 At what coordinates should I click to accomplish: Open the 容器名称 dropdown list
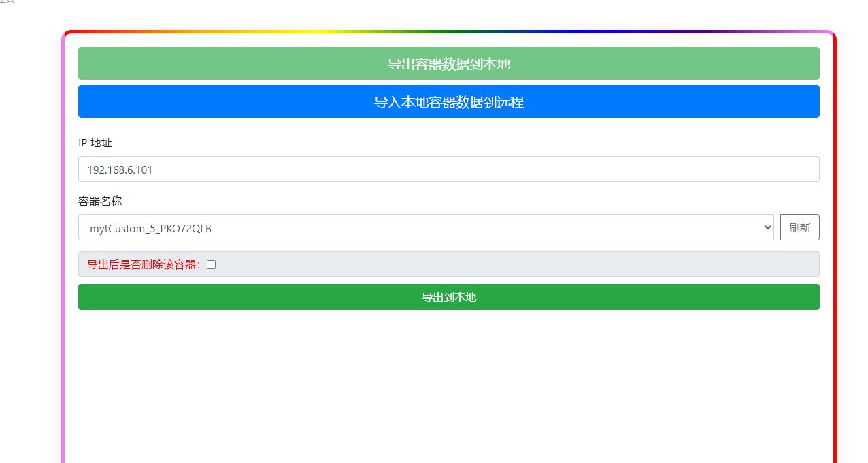425,227
